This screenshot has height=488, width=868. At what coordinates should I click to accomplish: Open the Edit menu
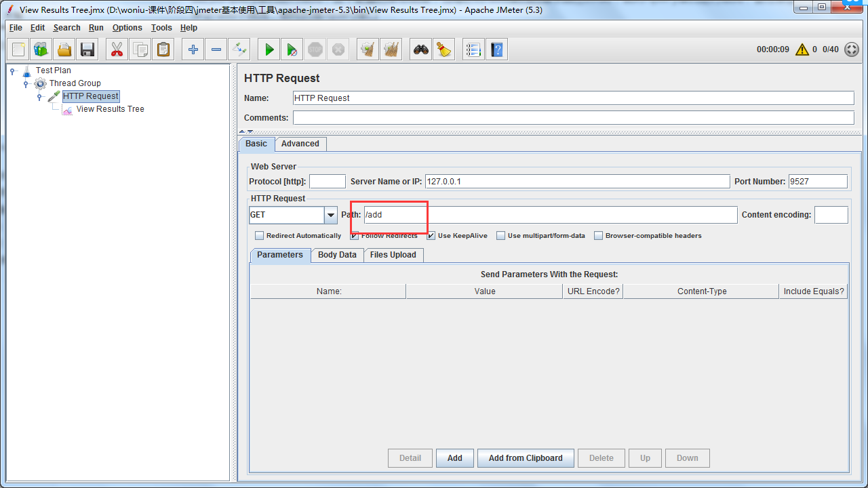(37, 28)
